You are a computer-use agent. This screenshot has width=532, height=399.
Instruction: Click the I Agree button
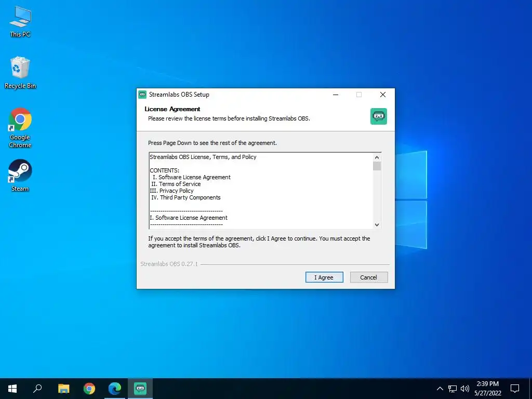coord(324,277)
